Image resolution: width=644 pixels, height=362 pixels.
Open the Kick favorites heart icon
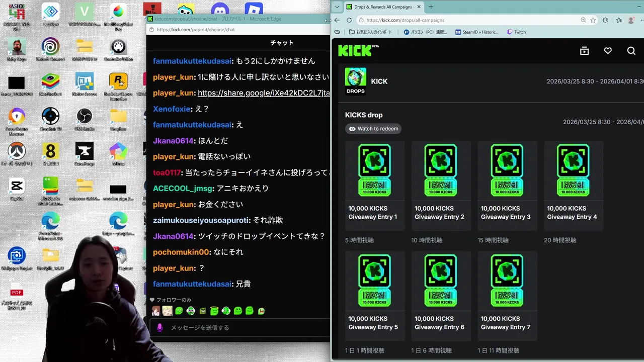608,51
